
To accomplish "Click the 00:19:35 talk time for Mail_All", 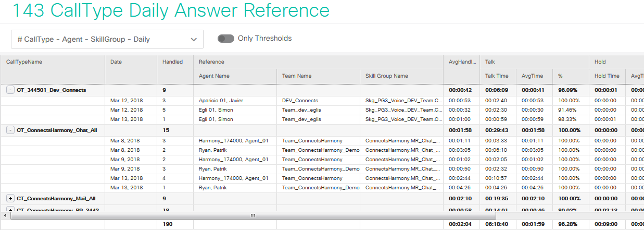I will click(x=497, y=199).
